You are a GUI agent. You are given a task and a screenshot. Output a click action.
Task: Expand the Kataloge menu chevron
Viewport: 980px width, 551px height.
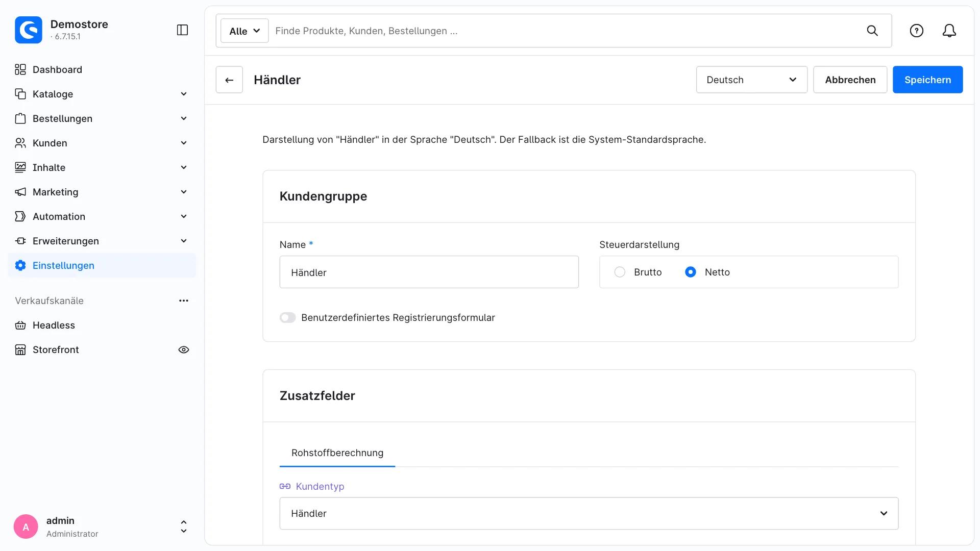(184, 94)
